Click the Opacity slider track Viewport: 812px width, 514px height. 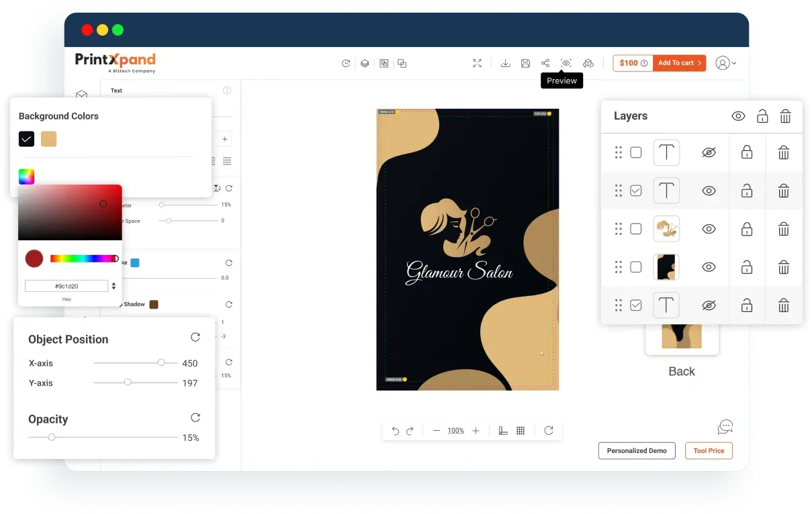point(103,437)
